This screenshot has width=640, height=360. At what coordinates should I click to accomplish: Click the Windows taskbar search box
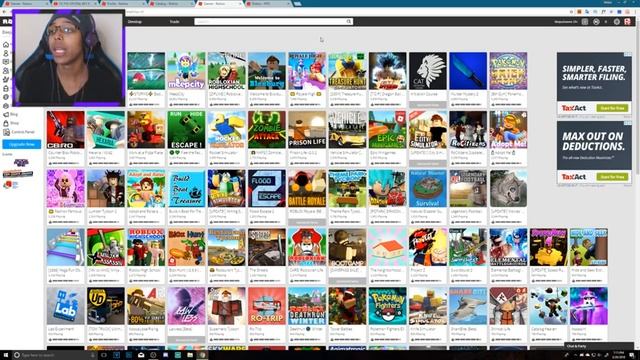(54, 355)
